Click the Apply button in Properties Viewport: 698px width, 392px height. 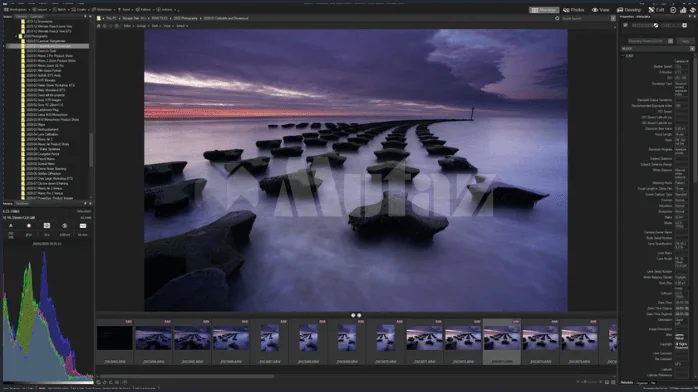pos(685,41)
